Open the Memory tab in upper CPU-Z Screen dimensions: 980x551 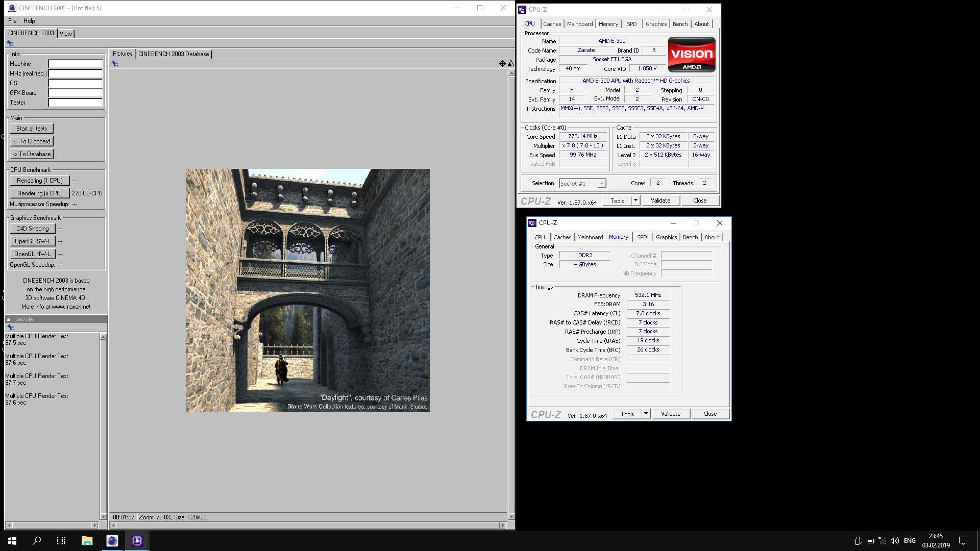[608, 24]
